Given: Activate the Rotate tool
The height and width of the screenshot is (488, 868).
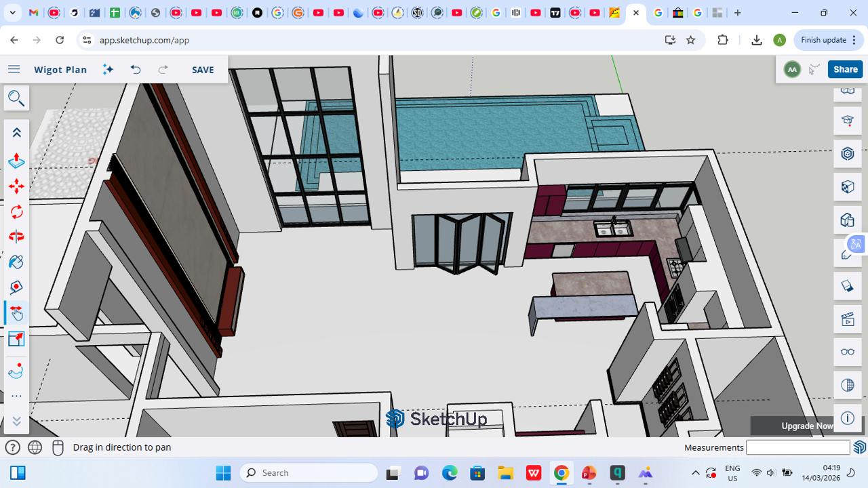Looking at the screenshot, I should (x=16, y=212).
